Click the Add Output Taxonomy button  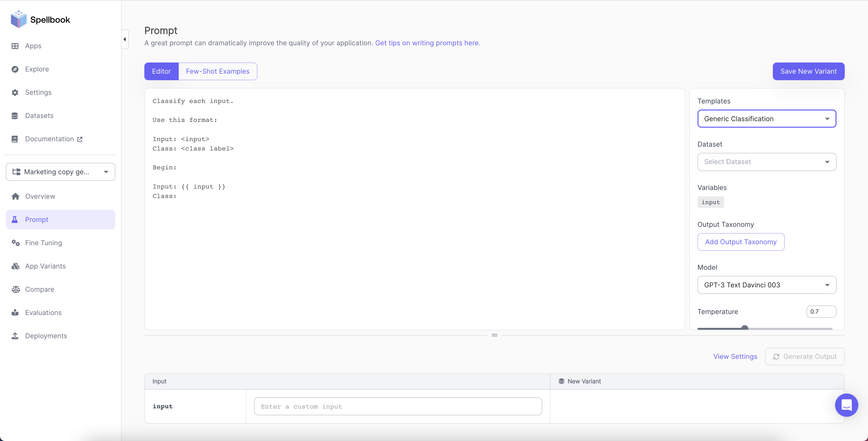740,242
